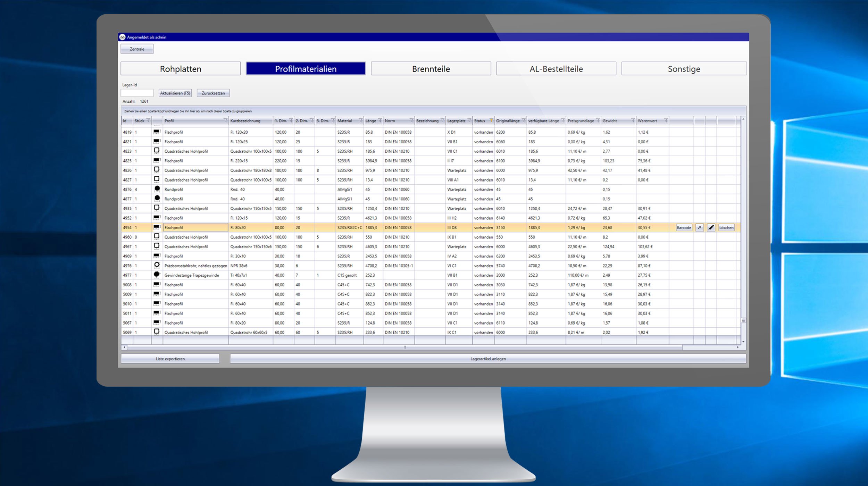Click the pencil edit icon in the highlighted row
The height and width of the screenshot is (486, 868).
711,228
